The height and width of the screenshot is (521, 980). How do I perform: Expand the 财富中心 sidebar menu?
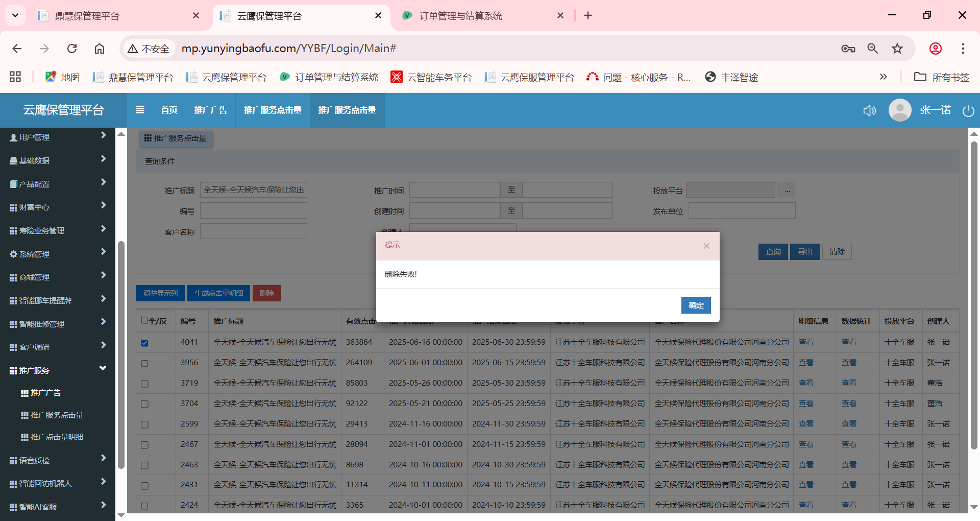pos(57,207)
